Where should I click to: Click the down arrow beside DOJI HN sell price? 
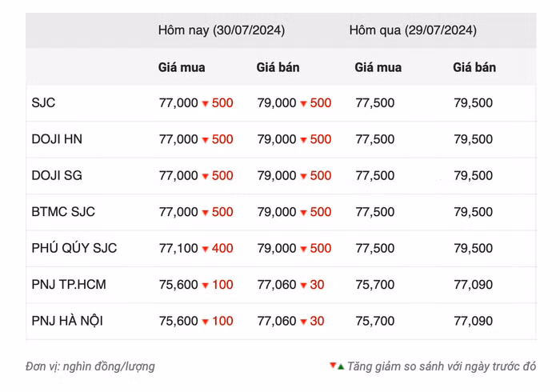304,140
